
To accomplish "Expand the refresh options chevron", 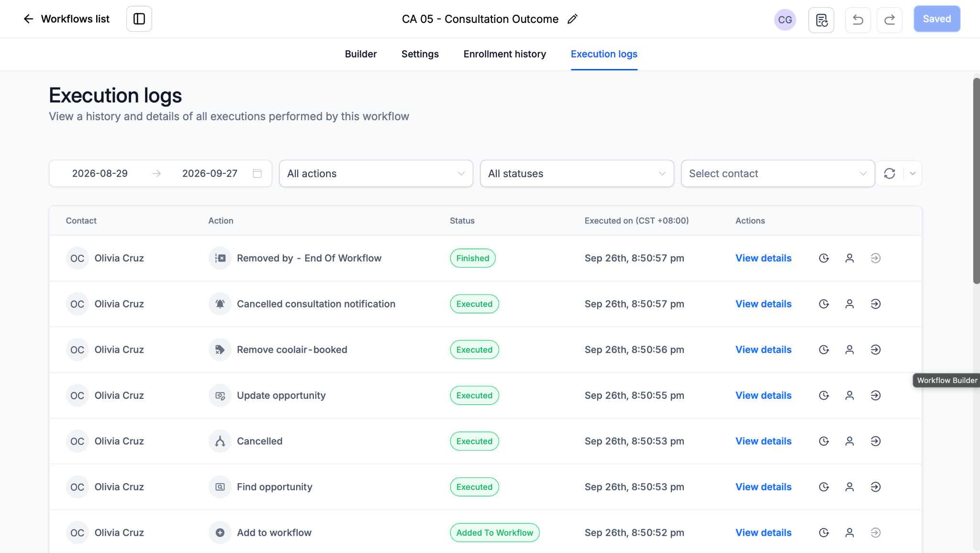I will click(x=913, y=173).
